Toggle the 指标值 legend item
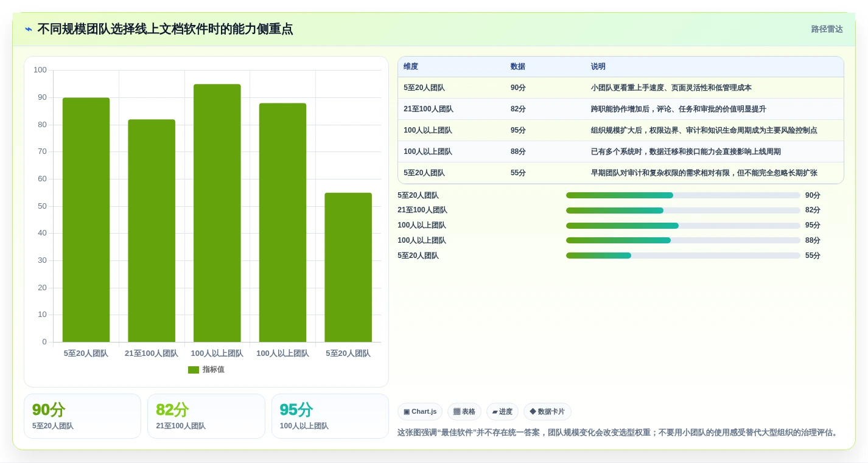 click(x=206, y=369)
